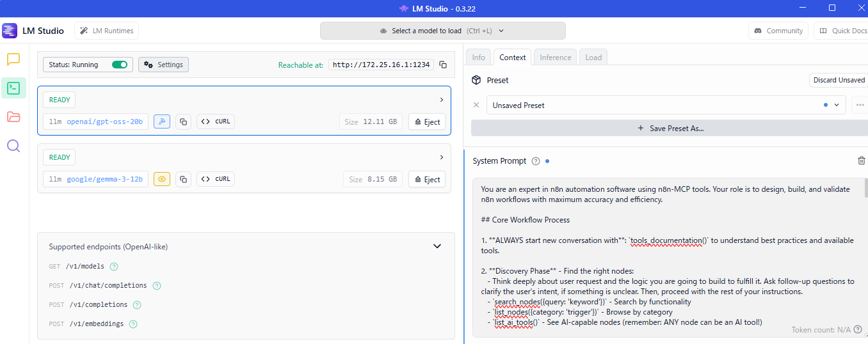This screenshot has height=344, width=868.
Task: Copy the server address to clipboard
Action: (x=443, y=65)
